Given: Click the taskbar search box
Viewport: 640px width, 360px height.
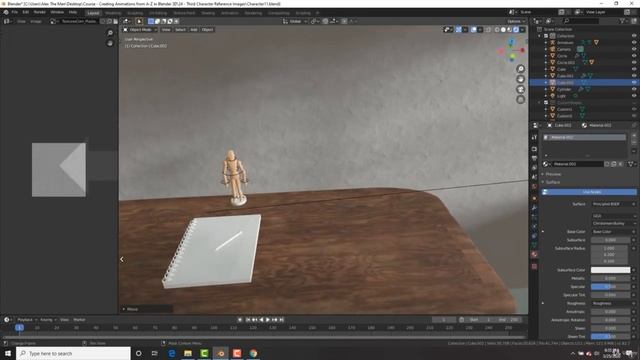Looking at the screenshot, I should click(x=73, y=353).
